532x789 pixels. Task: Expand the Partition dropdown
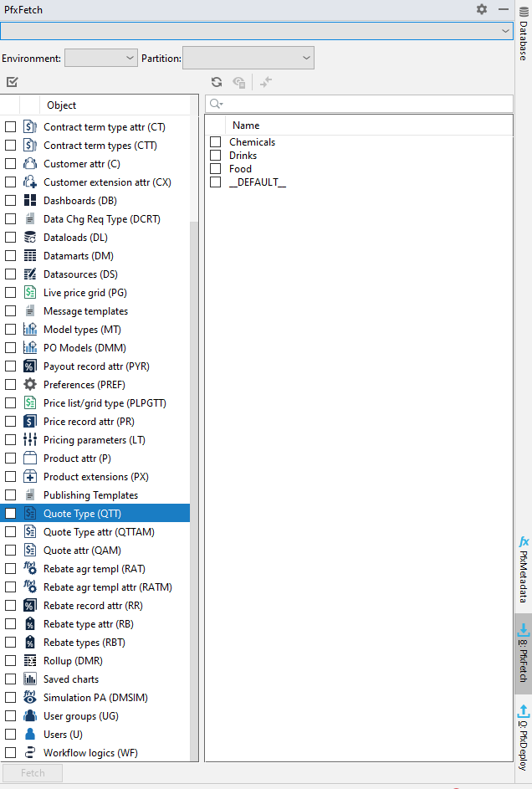pyautogui.click(x=248, y=58)
